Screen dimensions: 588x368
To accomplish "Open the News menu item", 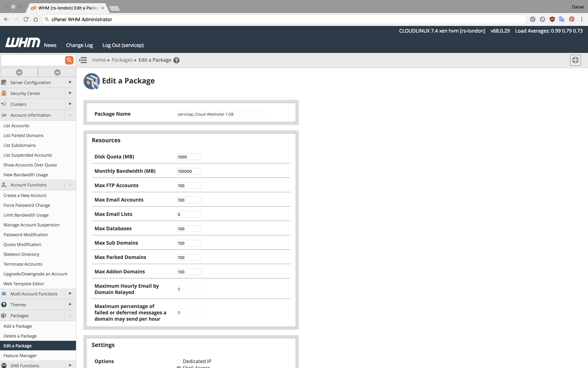I will point(50,45).
